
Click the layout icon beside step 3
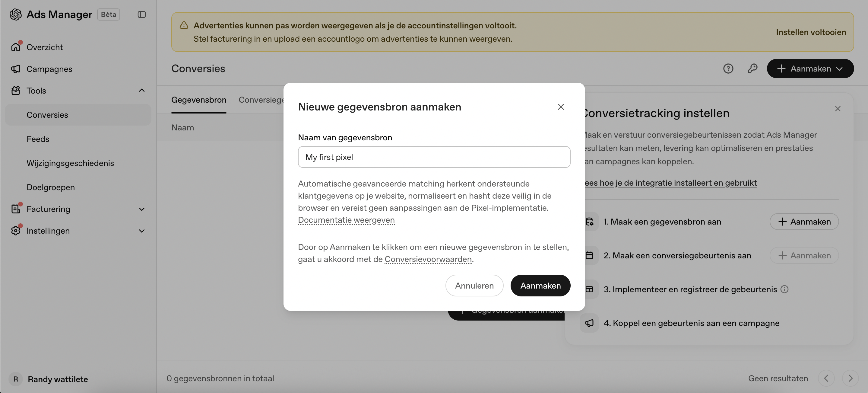589,289
